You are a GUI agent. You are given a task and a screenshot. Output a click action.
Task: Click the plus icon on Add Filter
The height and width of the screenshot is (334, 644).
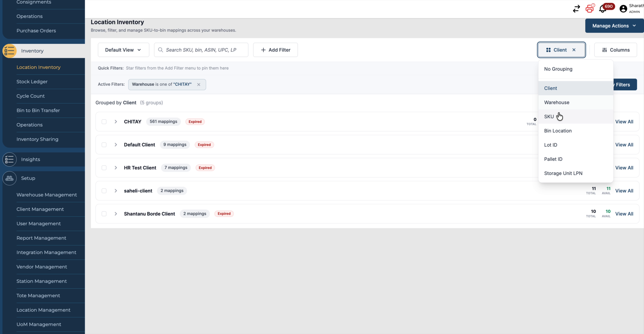pyautogui.click(x=263, y=50)
